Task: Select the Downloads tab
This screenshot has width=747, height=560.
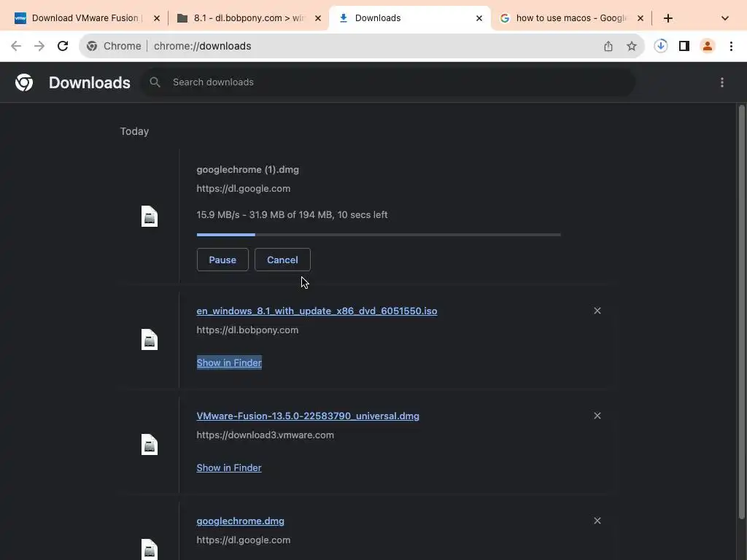Action: 410,18
